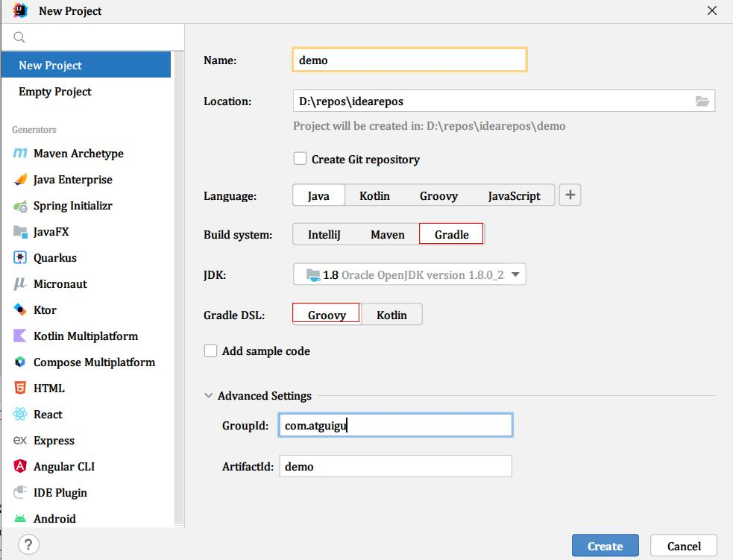The width and height of the screenshot is (733, 560).
Task: Tick the Add sample code checkbox
Action: pos(210,350)
